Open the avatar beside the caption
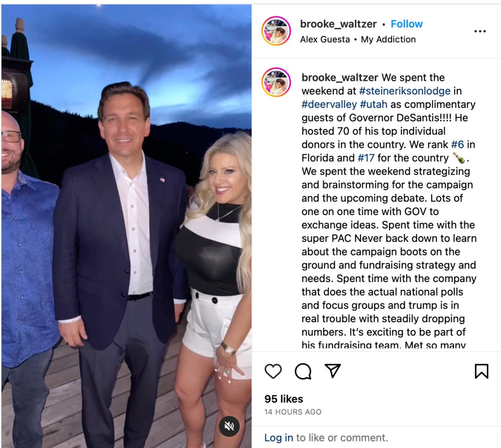Screen dimensions: 501x448 (276, 82)
